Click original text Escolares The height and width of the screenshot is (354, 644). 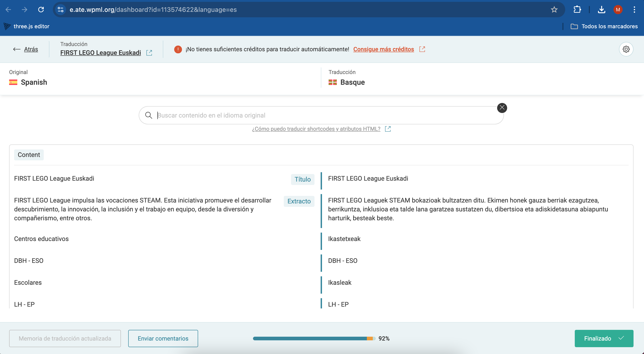click(x=28, y=282)
